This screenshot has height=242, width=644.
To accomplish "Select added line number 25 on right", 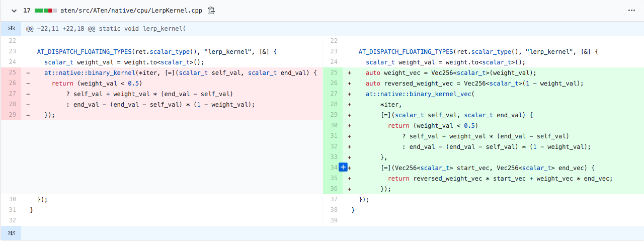I will pyautogui.click(x=334, y=73).
